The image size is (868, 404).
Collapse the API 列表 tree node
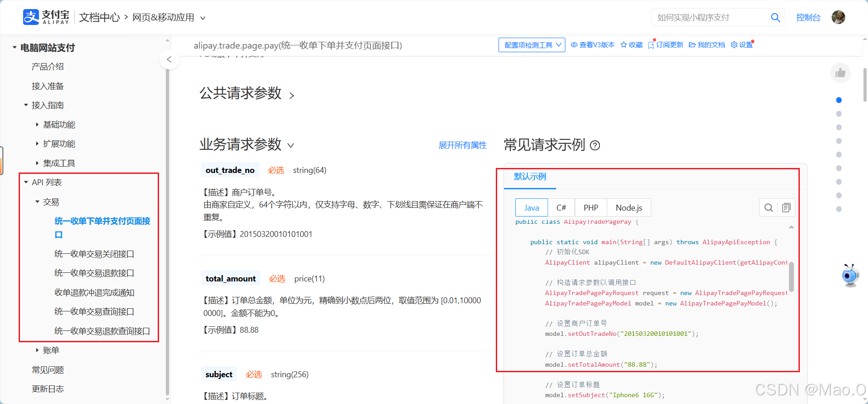click(x=26, y=182)
